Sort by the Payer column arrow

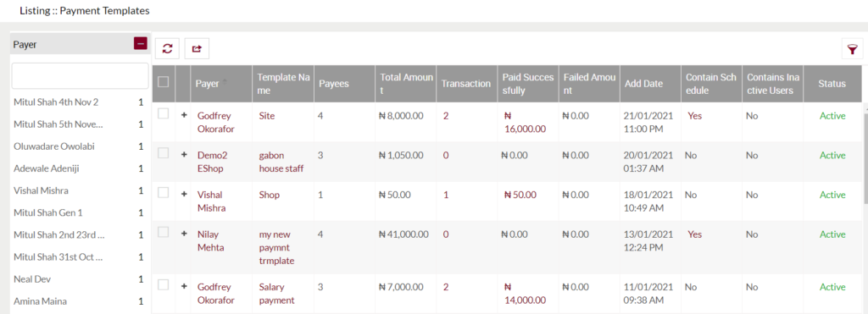point(225,82)
